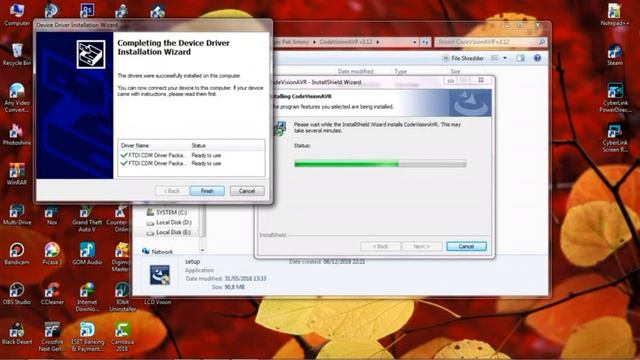Click the Type column header in Explorer
Image resolution: width=640 pixels, height=360 pixels.
point(400,71)
